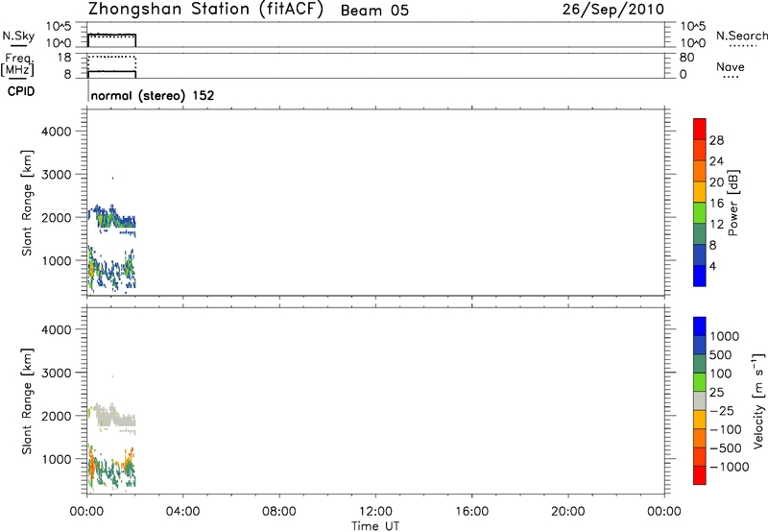The image size is (768, 532).
Task: Click the "−1000" Velocity colorbar label
Action: pos(729,467)
